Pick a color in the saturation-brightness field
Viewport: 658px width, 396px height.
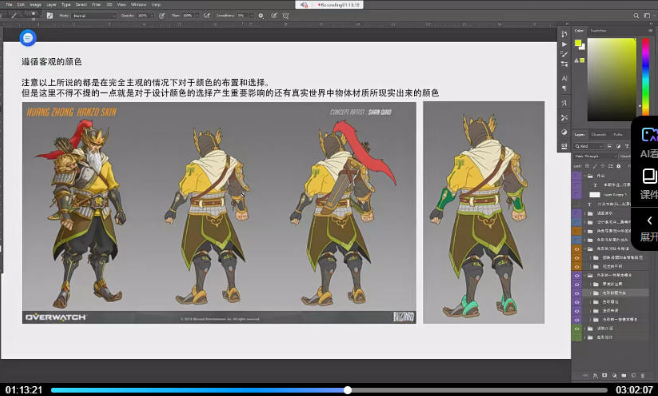click(x=612, y=79)
